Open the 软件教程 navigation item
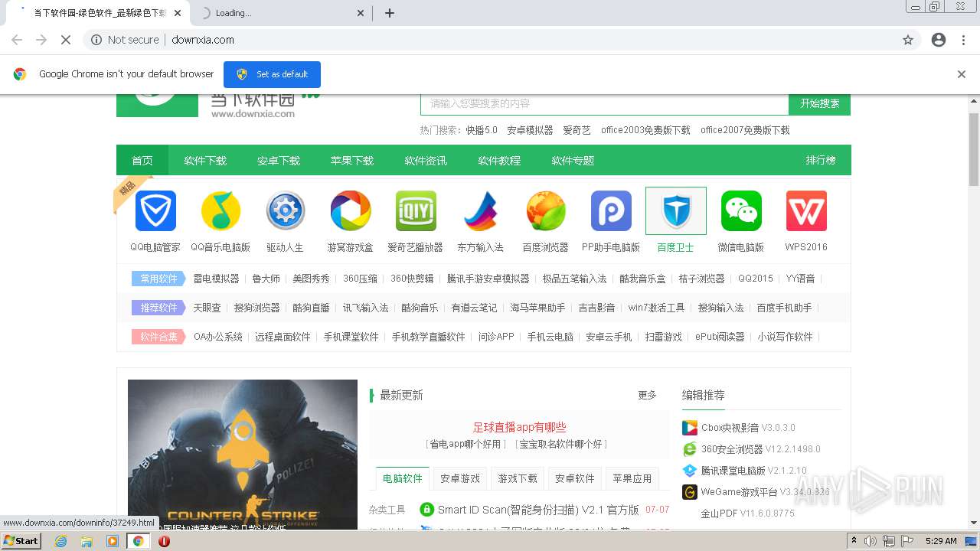 point(499,161)
